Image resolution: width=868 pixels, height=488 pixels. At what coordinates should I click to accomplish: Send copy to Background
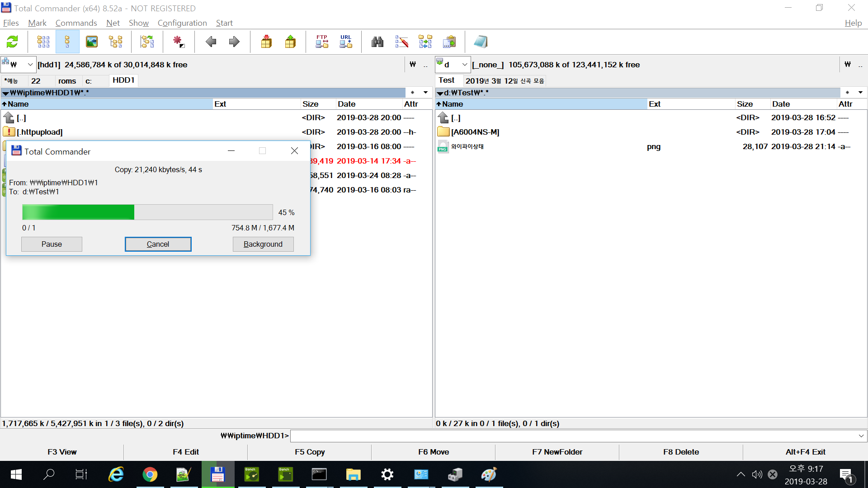coord(263,244)
